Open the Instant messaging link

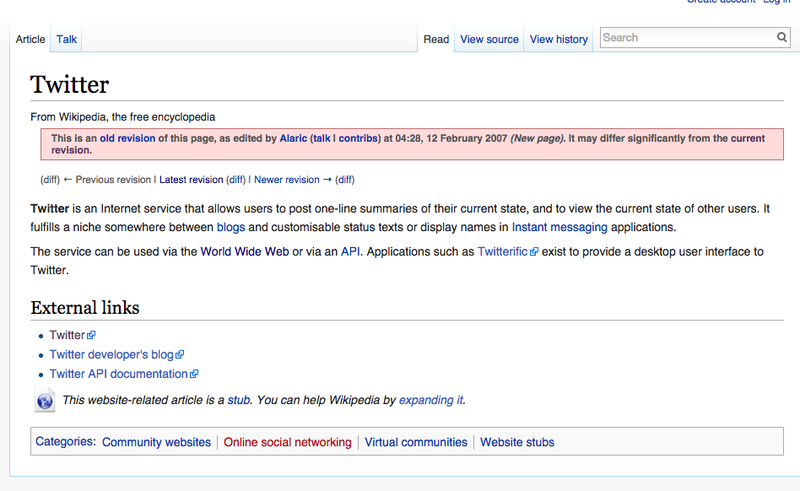pyautogui.click(x=560, y=227)
